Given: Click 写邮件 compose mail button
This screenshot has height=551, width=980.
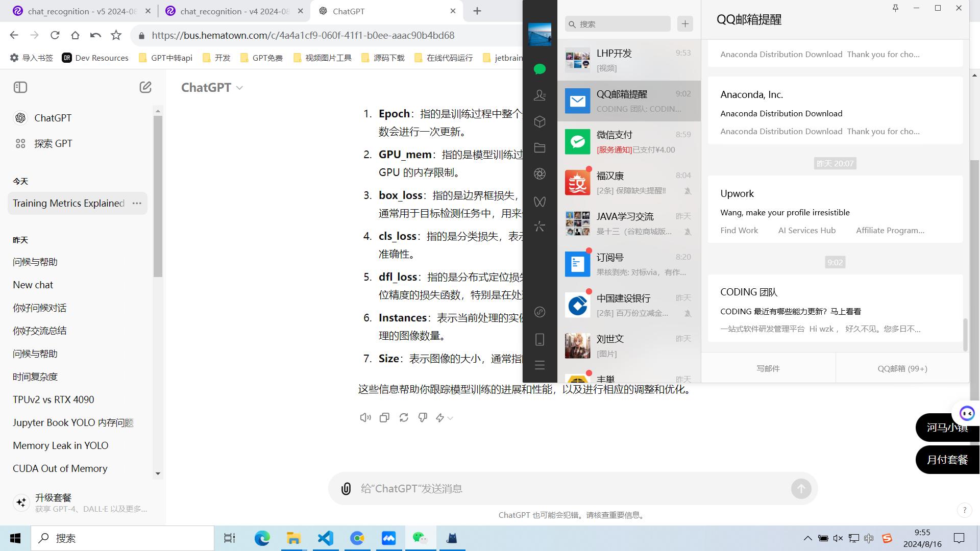Looking at the screenshot, I should (768, 368).
